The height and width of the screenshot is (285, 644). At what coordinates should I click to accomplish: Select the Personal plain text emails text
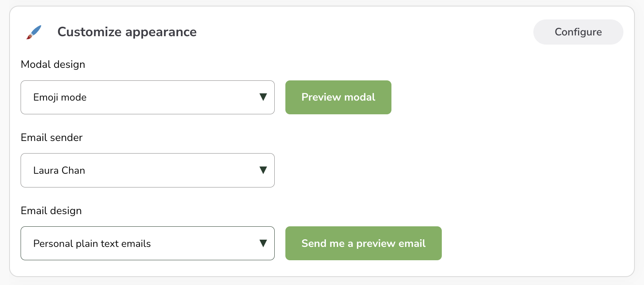coord(92,244)
